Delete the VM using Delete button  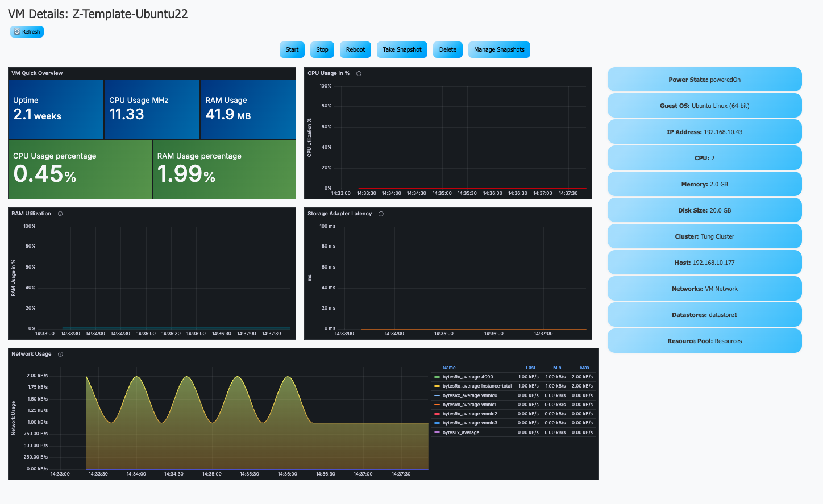[447, 50]
